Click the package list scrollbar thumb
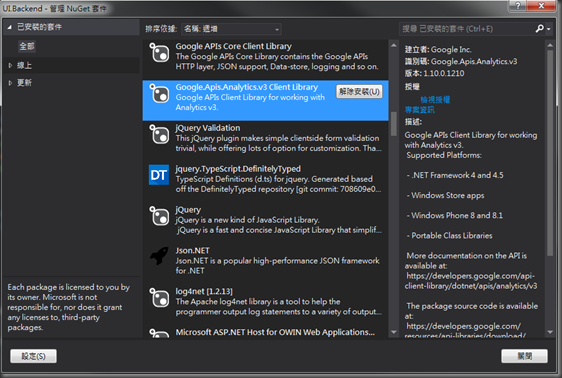The width and height of the screenshot is (562, 378). click(x=394, y=124)
